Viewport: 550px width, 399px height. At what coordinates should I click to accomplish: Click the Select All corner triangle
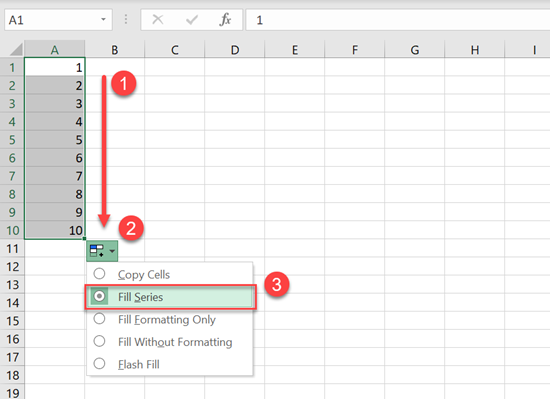pos(16,49)
